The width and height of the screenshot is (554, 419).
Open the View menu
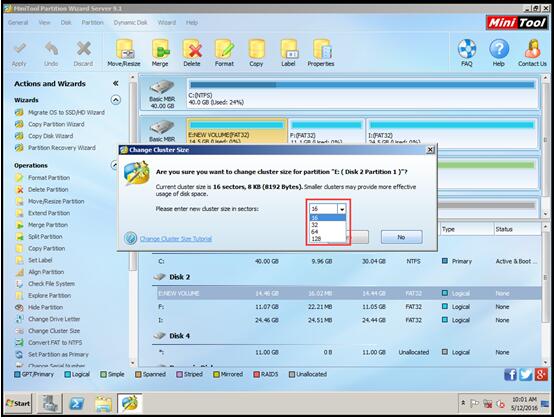coord(44,23)
